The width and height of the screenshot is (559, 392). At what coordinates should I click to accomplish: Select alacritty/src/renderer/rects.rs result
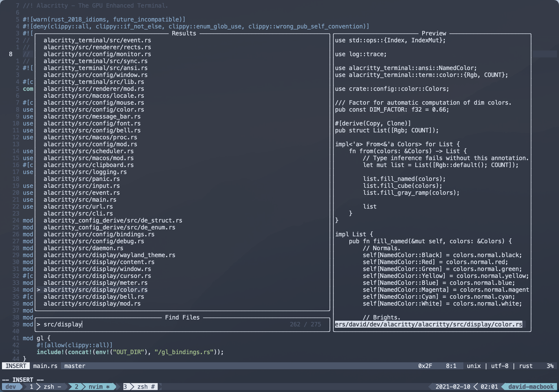(x=97, y=47)
